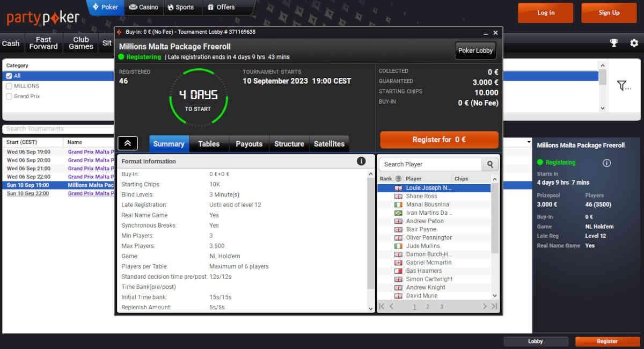Click the flag next to Manal Bousnina

point(398,205)
